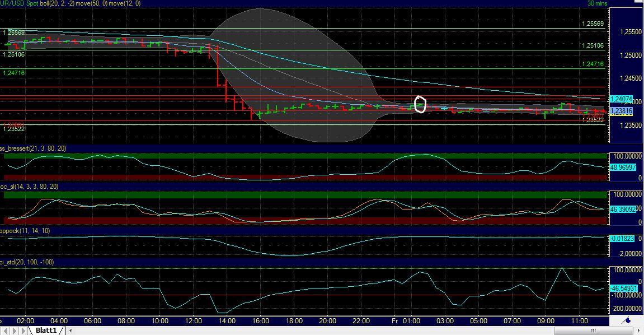Toggle the highlighted 1.23816 price marker
The image size is (644, 335).
tap(623, 111)
